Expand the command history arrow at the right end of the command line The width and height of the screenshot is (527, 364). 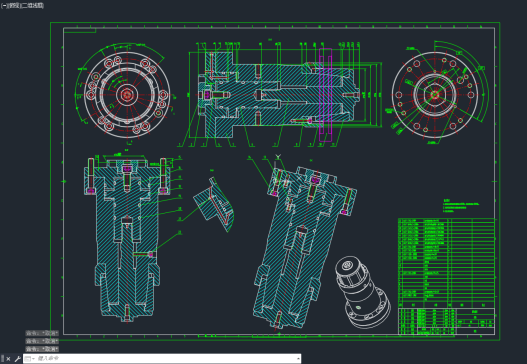(298, 359)
